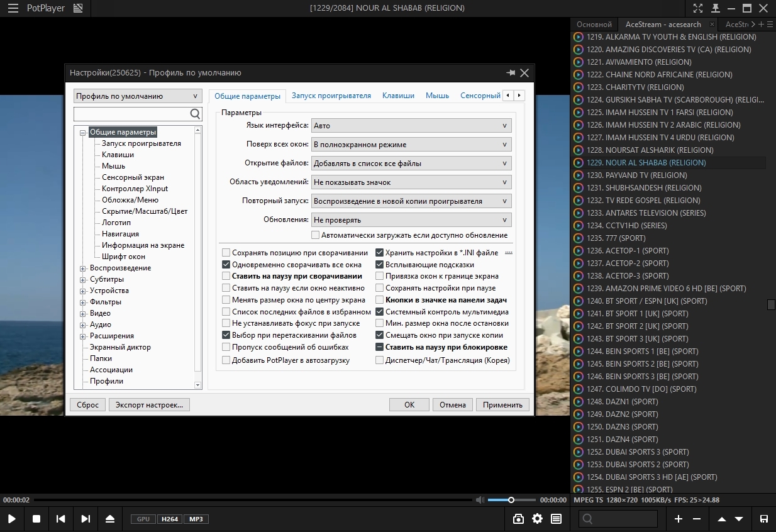Image resolution: width=776 pixels, height=532 pixels.
Task: Adjust the volume slider handle
Action: pyautogui.click(x=511, y=500)
